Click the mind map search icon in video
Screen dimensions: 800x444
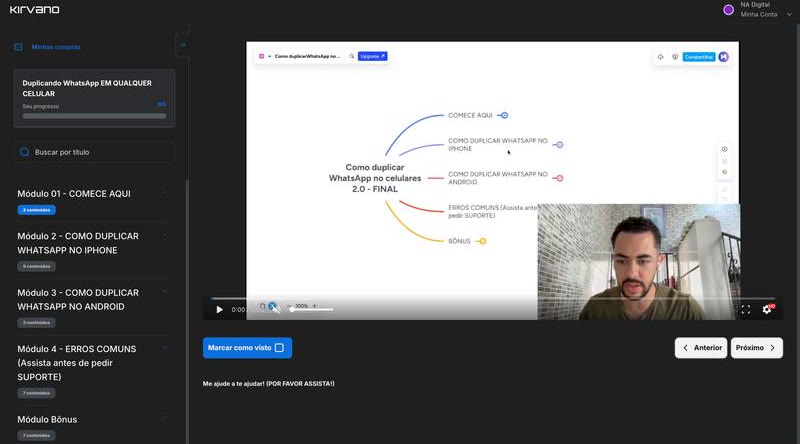point(352,56)
